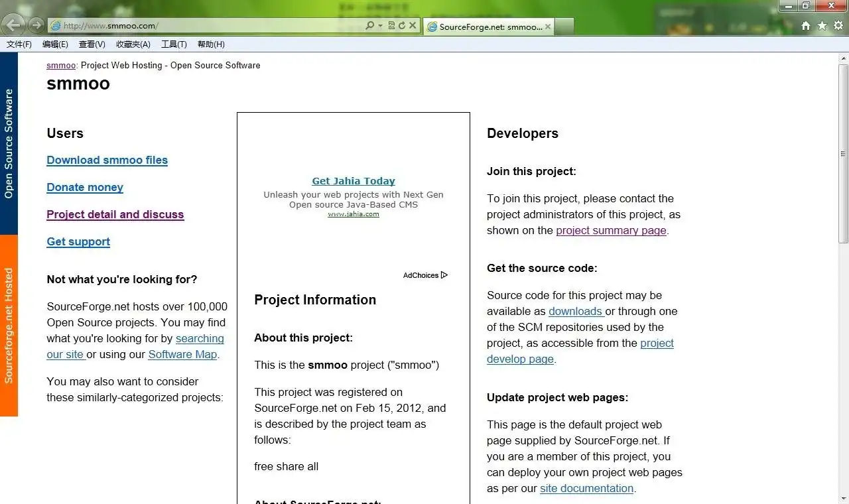This screenshot has width=849, height=504.
Task: Click the 'About this project:' subheading
Action: (303, 338)
